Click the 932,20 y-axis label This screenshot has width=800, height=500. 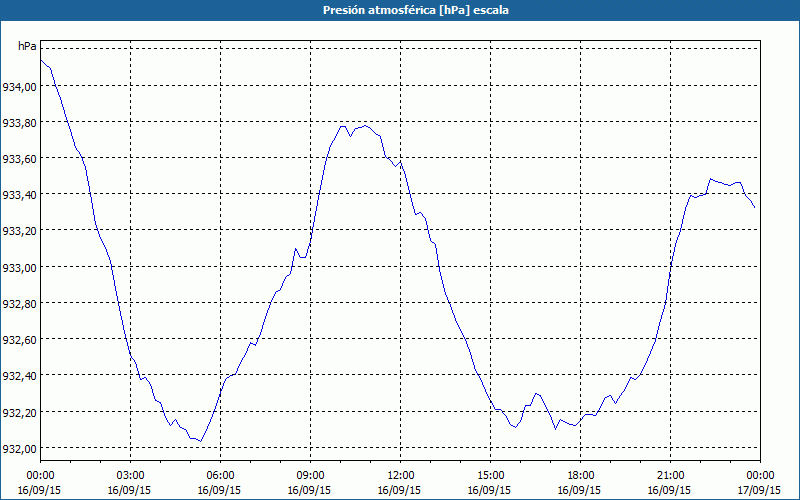pyautogui.click(x=20, y=413)
